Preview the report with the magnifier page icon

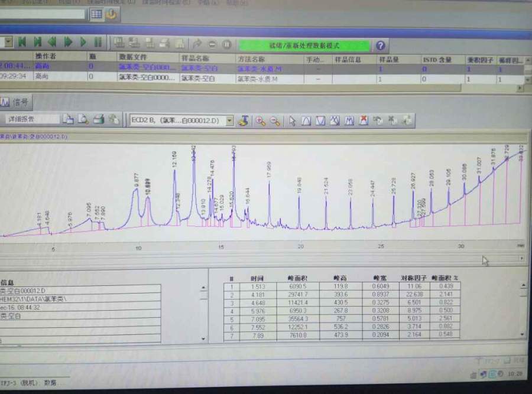pyautogui.click(x=83, y=119)
